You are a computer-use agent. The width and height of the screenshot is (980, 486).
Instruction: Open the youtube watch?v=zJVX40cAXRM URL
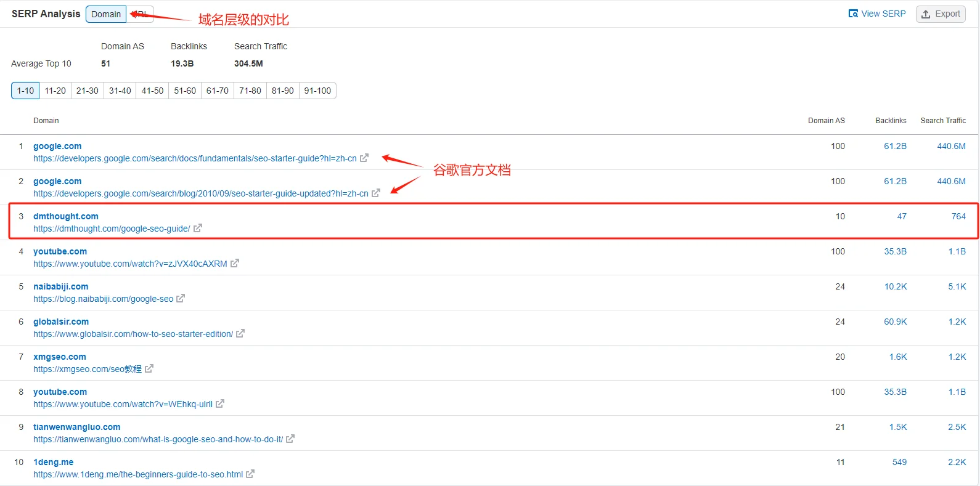point(130,264)
